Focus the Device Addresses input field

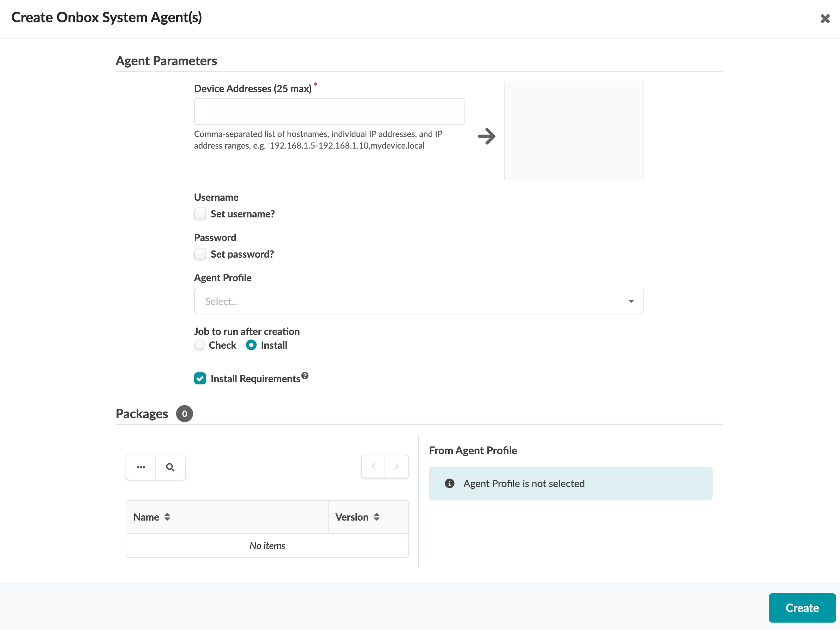point(329,112)
